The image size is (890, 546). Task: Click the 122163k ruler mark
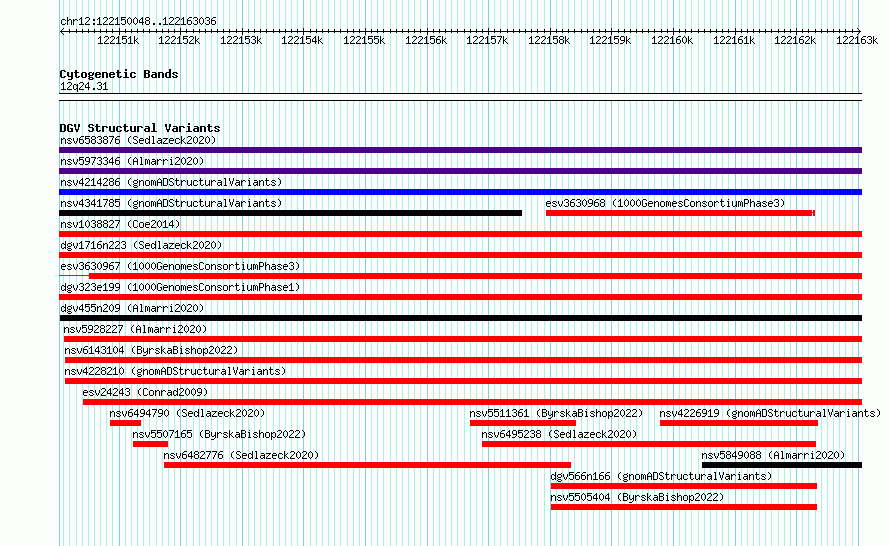pyautogui.click(x=857, y=40)
